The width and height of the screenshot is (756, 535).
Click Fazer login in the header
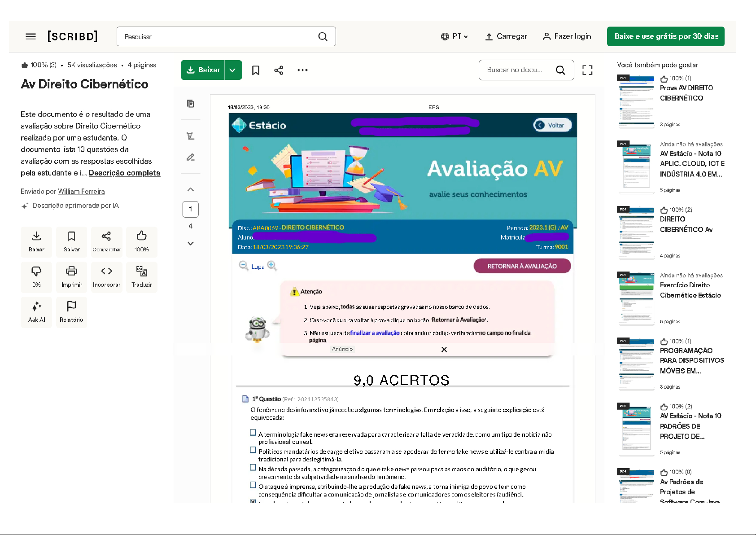coord(567,36)
